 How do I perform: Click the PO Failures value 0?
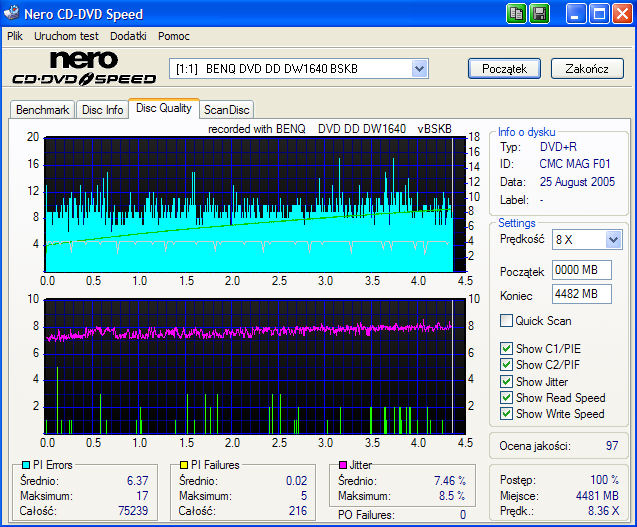pos(463,515)
